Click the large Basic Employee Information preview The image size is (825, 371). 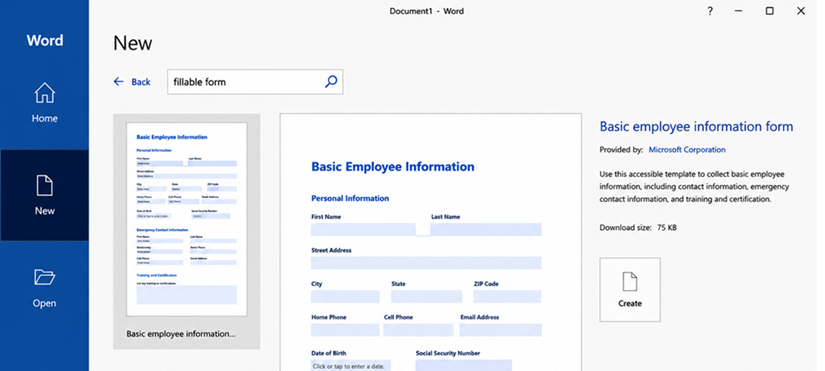coord(430,242)
